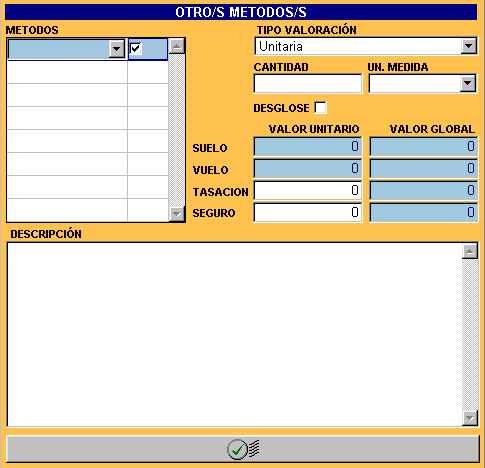The image size is (485, 468).
Task: Open the UN. MEDIDA dropdown
Action: click(468, 83)
